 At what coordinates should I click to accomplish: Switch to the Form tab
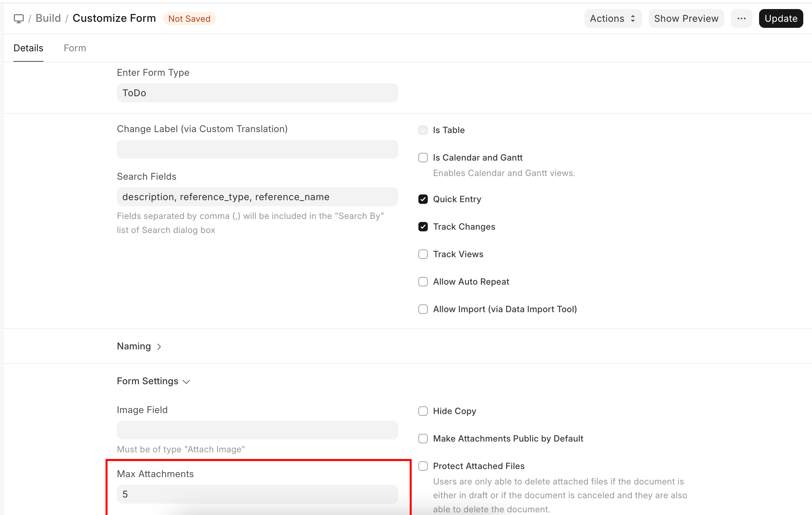click(75, 48)
